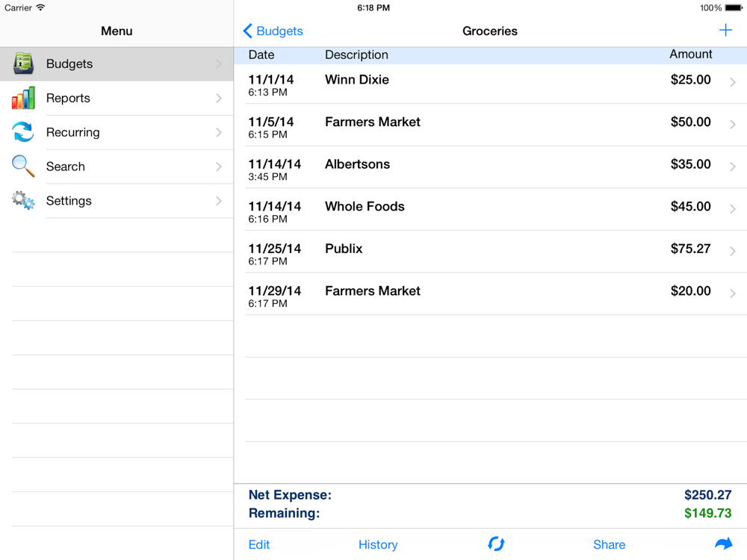
Task: Open the 11/29/14 Farmers Market transaction
Action: tap(490, 293)
